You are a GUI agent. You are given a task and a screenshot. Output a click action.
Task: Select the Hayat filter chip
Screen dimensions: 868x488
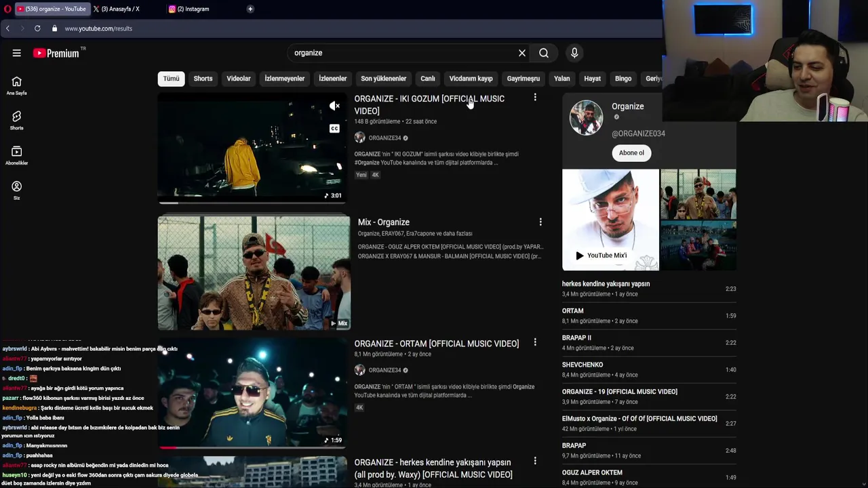(x=593, y=79)
